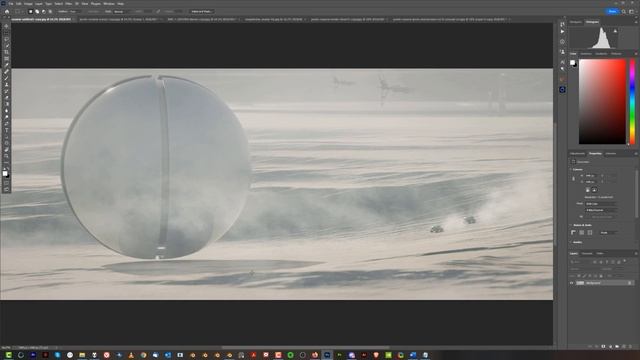Select the Rectangle shape tool

[x=6, y=144]
